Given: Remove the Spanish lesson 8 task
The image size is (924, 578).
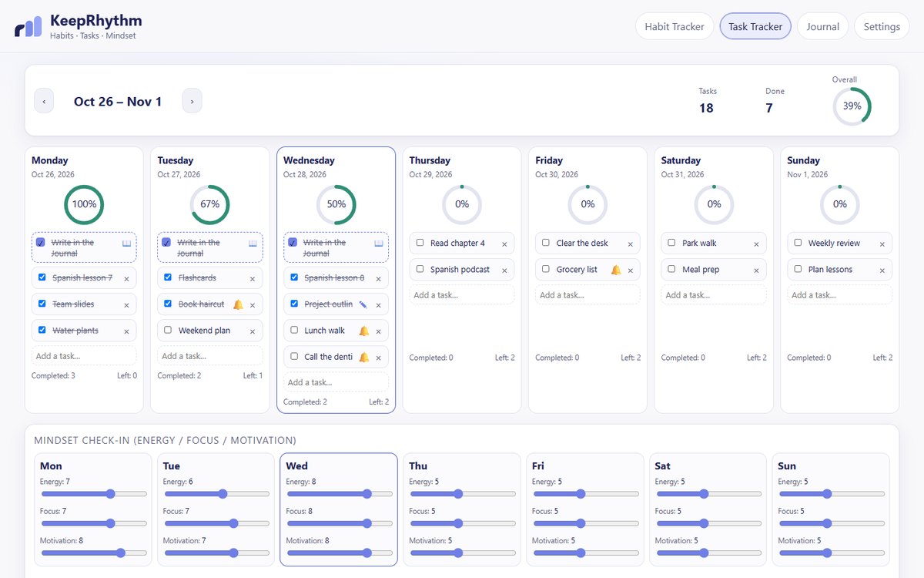Looking at the screenshot, I should coord(378,278).
